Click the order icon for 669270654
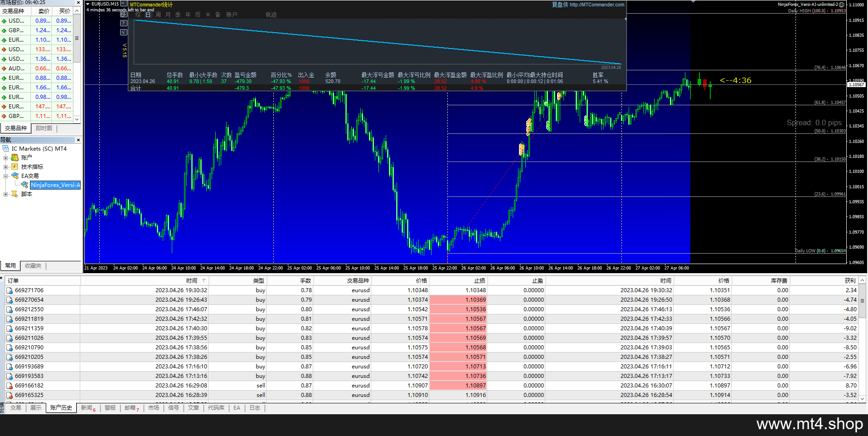 coord(10,300)
